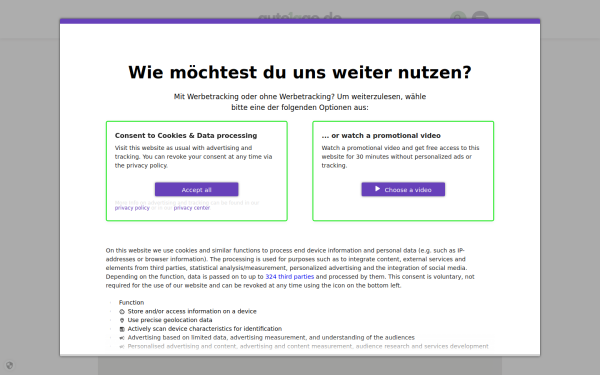Click the Choose a video button
The height and width of the screenshot is (375, 600).
pyautogui.click(x=403, y=189)
